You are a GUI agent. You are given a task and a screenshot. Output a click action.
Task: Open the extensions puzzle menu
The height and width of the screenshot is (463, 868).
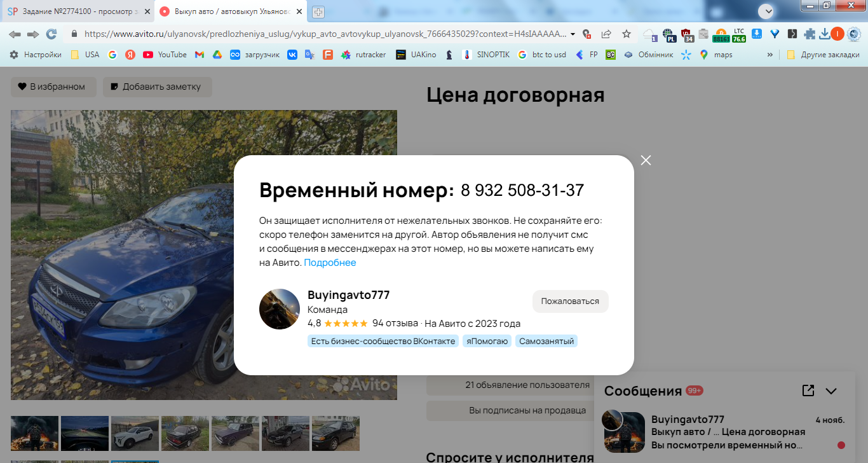pyautogui.click(x=810, y=34)
